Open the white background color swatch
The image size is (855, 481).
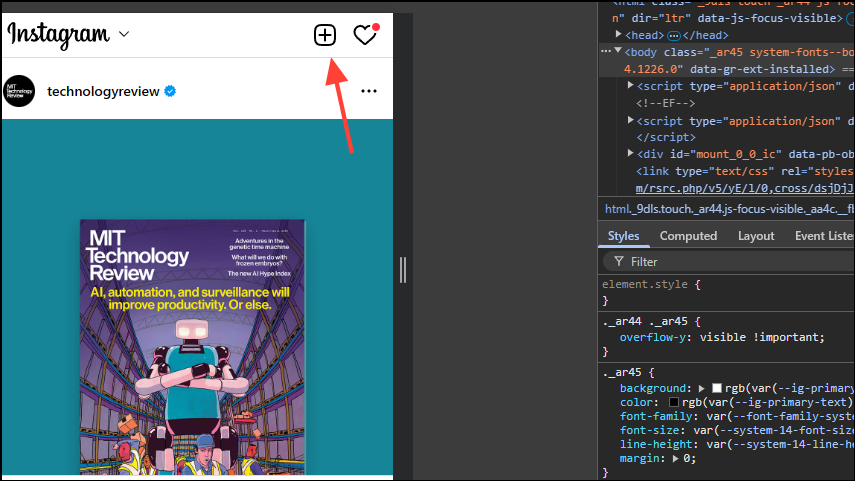pyautogui.click(x=717, y=388)
